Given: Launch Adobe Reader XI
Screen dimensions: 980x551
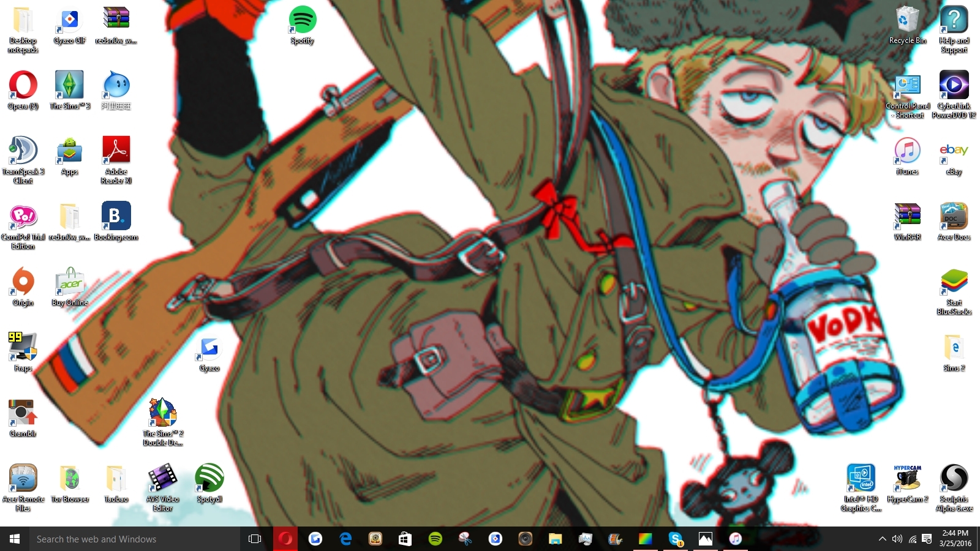Looking at the screenshot, I should click(x=116, y=160).
